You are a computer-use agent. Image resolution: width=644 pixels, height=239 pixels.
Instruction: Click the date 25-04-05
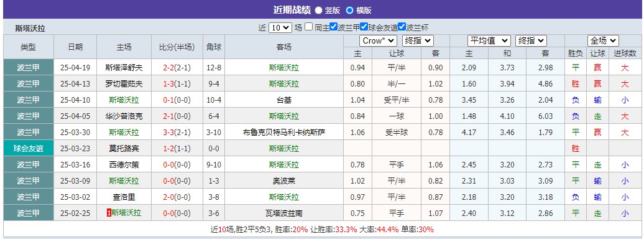(x=75, y=116)
